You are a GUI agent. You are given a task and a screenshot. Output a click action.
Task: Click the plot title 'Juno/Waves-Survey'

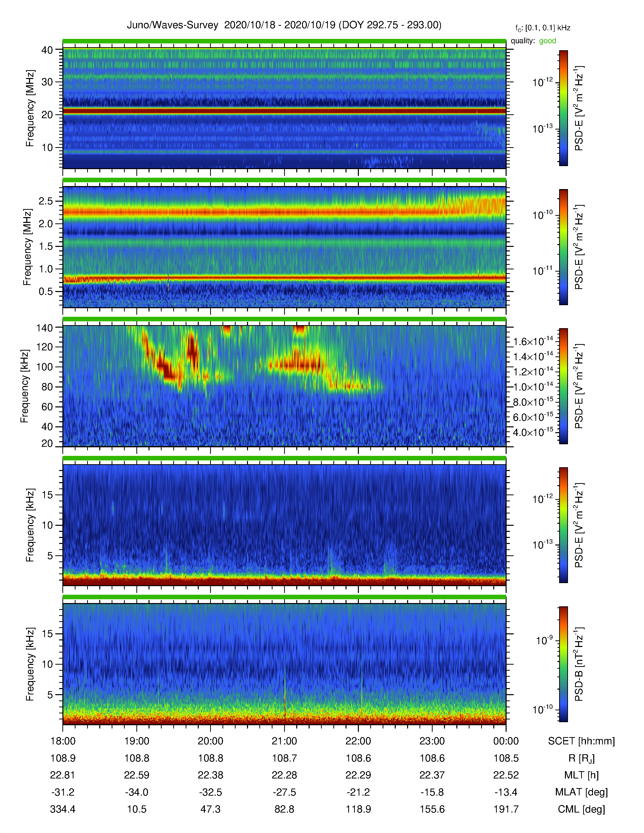[172, 25]
